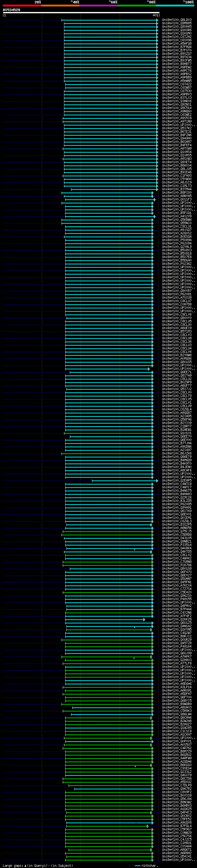This screenshot has width=197, height=868.
Task: Select label UniRef100_A9PBB9
Action: click(177, 78)
